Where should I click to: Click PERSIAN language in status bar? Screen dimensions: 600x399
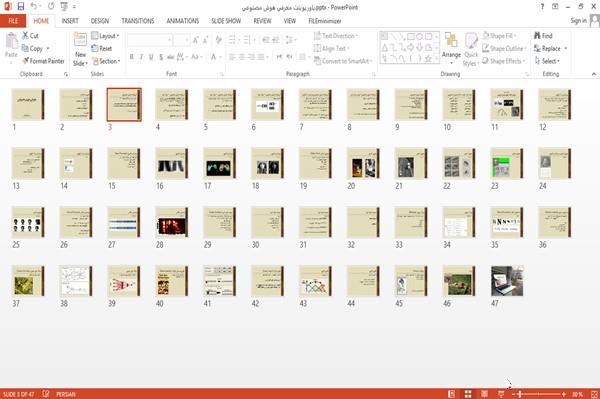[x=66, y=394]
